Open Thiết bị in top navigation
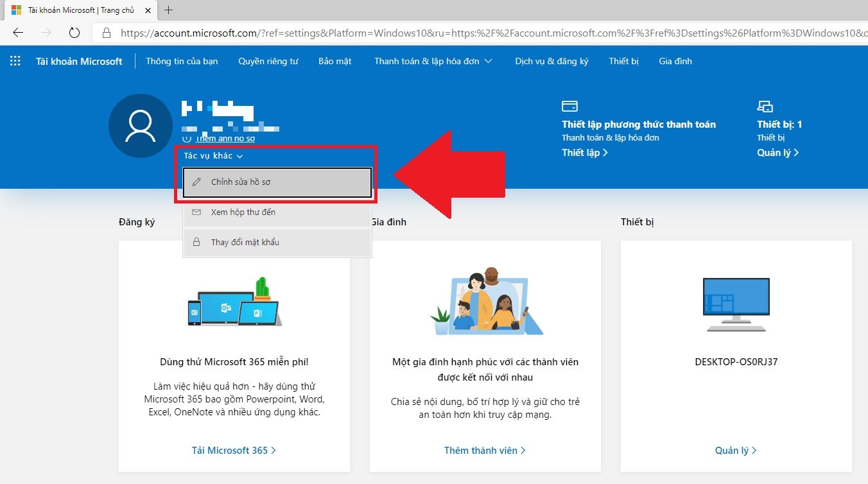Viewport: 868px width, 484px height. click(x=624, y=61)
